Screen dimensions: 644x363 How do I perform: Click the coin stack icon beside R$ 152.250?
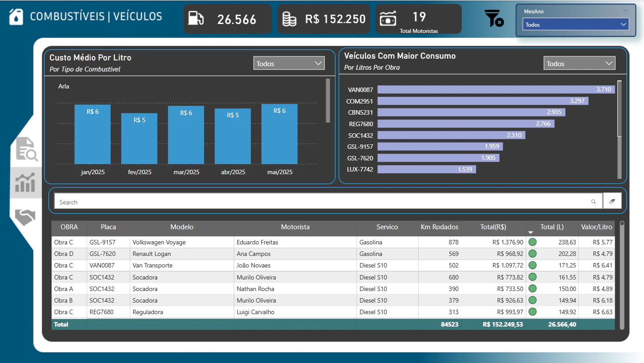(x=290, y=19)
